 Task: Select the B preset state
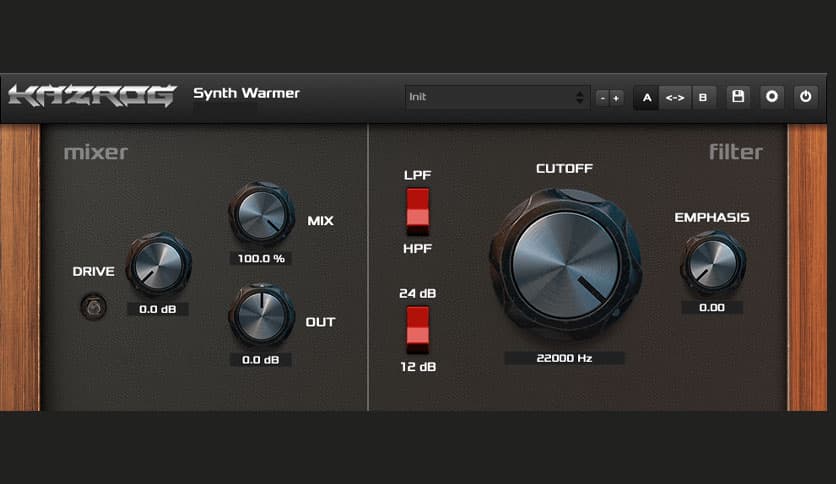tap(703, 98)
